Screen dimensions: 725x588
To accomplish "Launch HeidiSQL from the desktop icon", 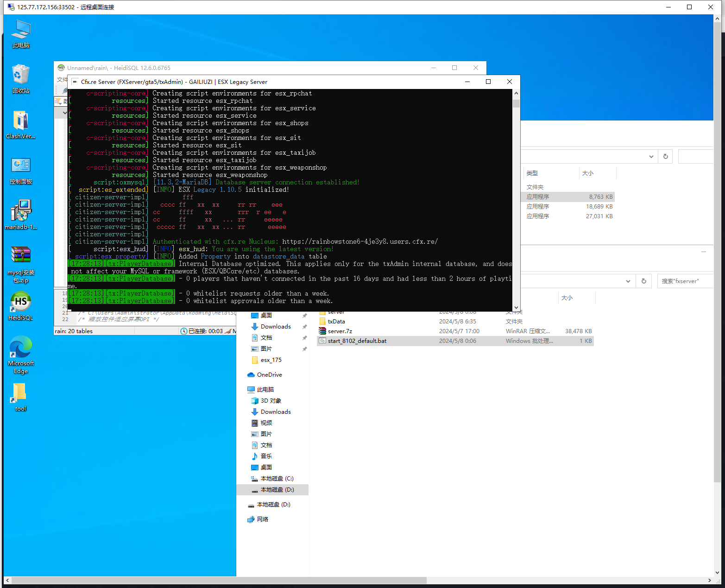I will click(x=21, y=306).
